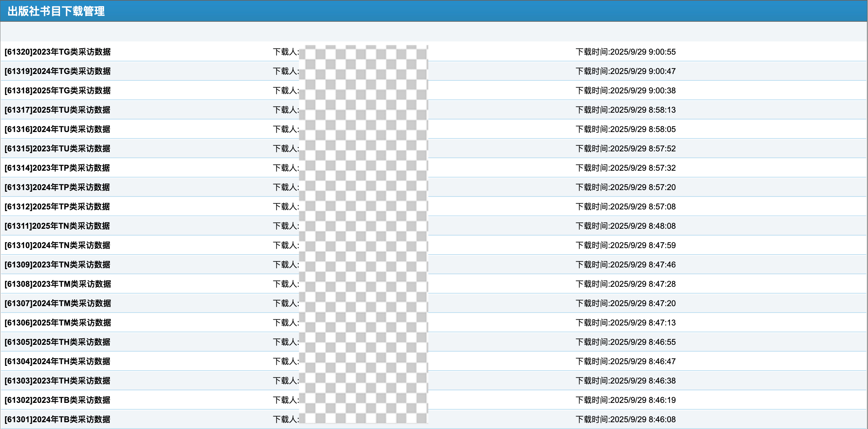This screenshot has width=868, height=429.
Task: Click download time 2025/9/29 9:00:55
Action: click(626, 52)
